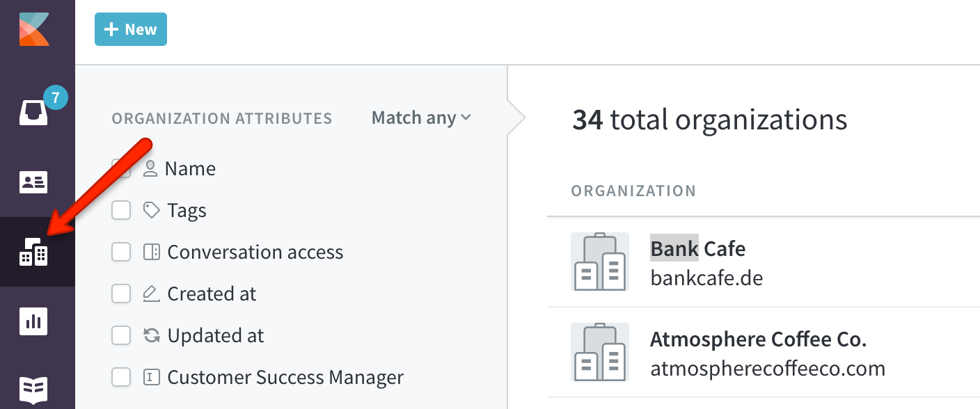Open the help center book icon
The height and width of the screenshot is (409, 980).
pos(33,388)
